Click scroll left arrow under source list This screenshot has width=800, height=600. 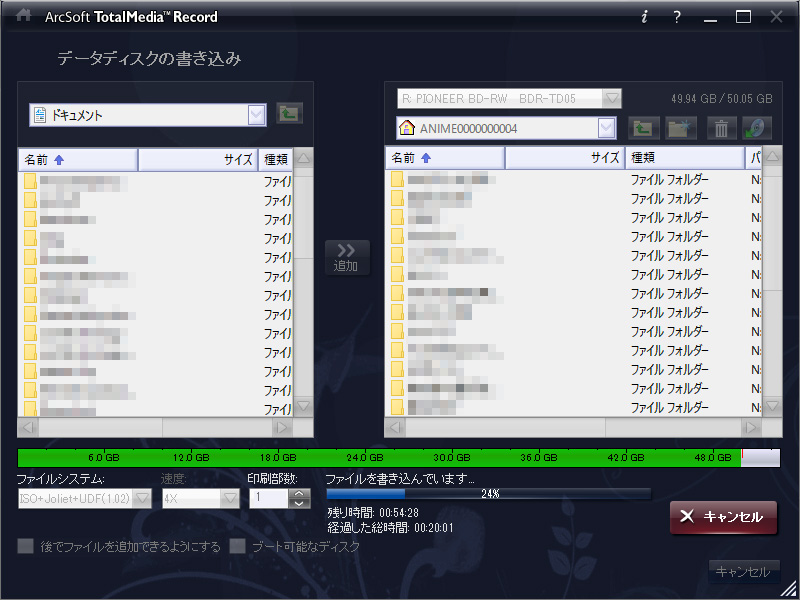coord(29,428)
